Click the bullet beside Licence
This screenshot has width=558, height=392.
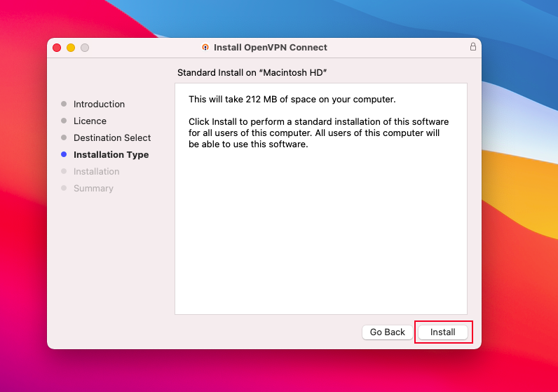64,121
